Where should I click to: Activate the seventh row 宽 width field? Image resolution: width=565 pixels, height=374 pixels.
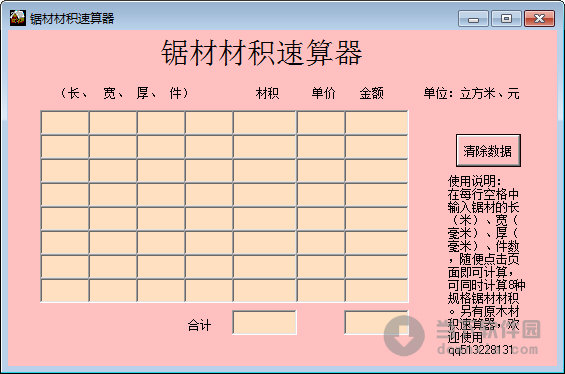113,267
